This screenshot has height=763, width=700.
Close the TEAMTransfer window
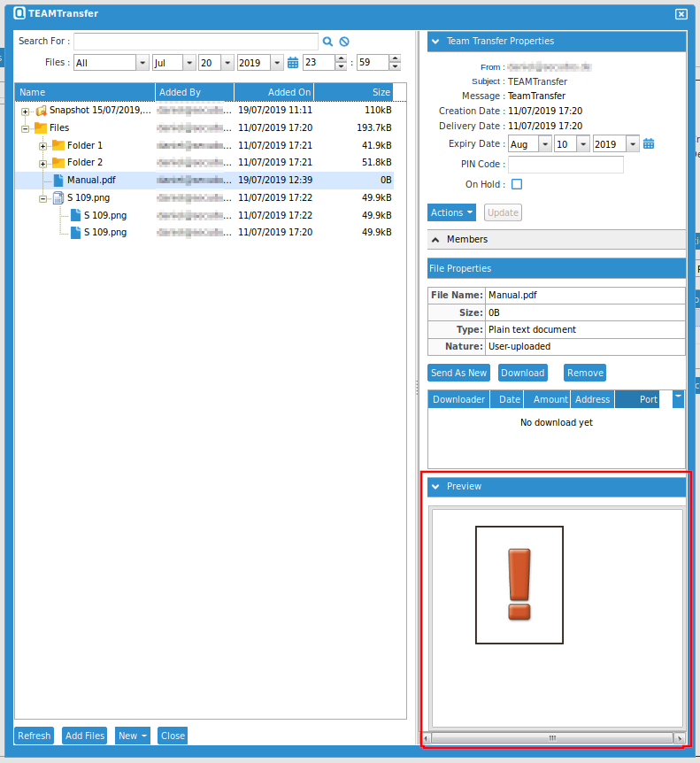tap(681, 14)
